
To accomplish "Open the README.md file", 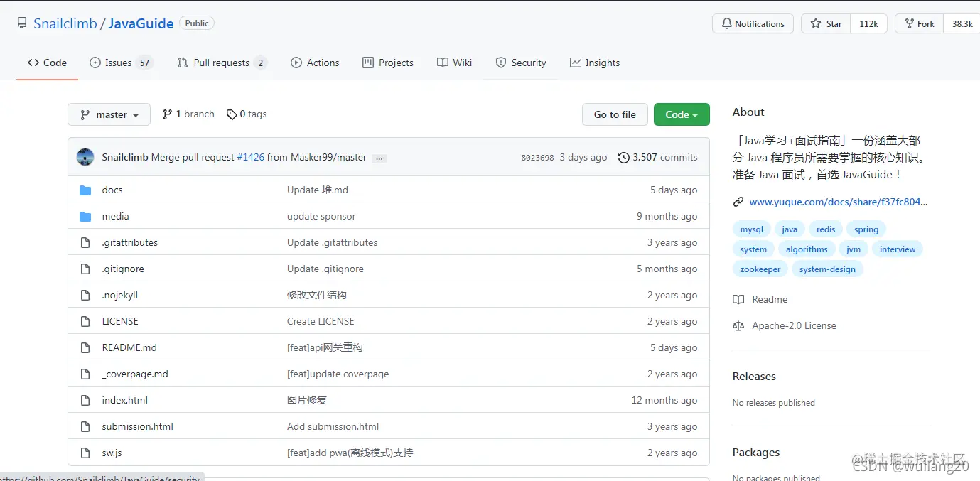I will tap(129, 347).
